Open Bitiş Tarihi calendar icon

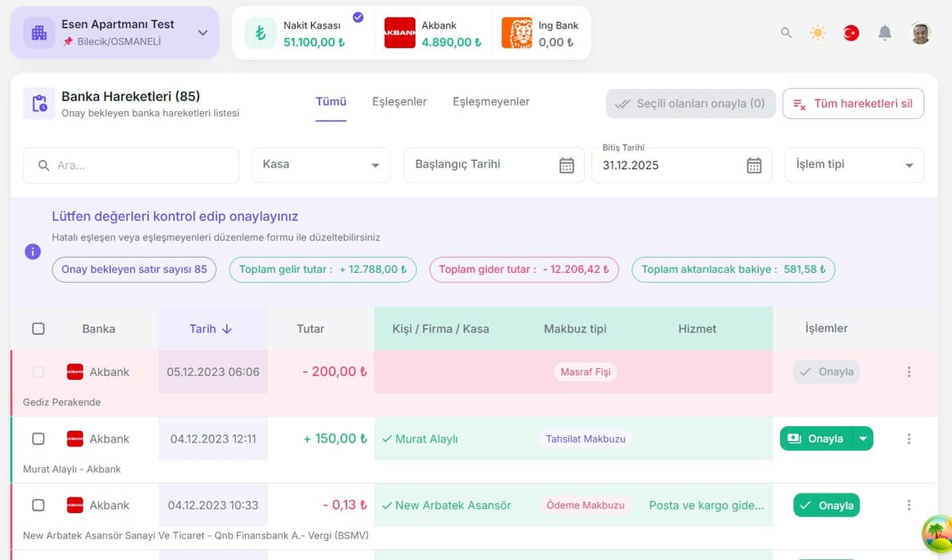[754, 165]
